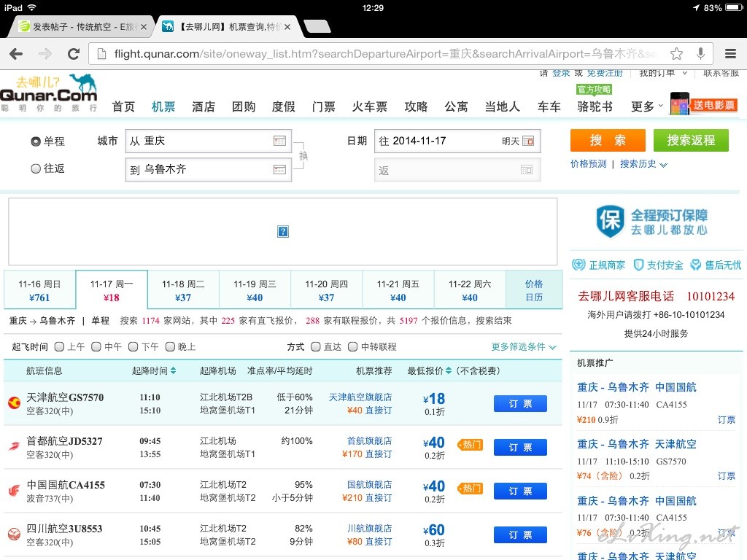Enable the 直达 direct flight checkbox
Viewport: 747px width, 560px height.
click(x=316, y=347)
